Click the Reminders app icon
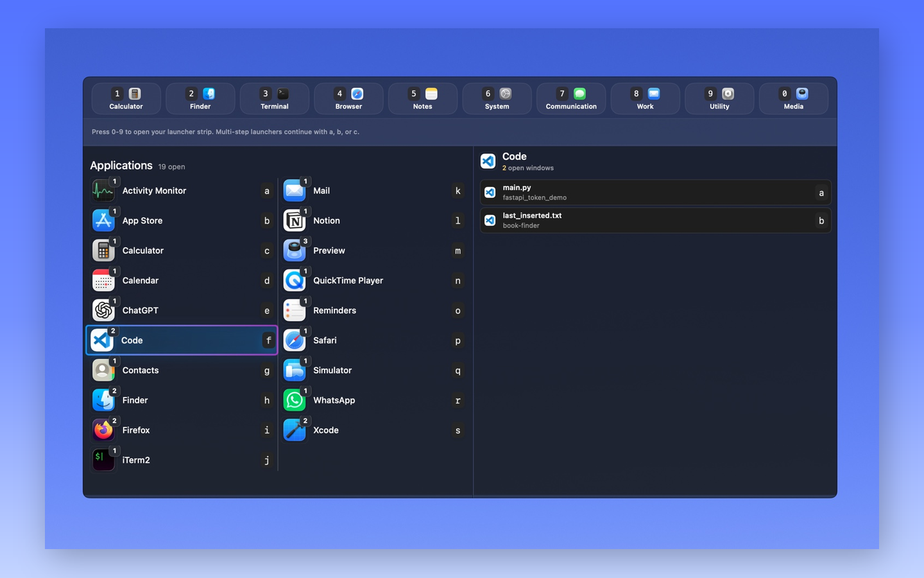The width and height of the screenshot is (924, 578). coord(295,310)
